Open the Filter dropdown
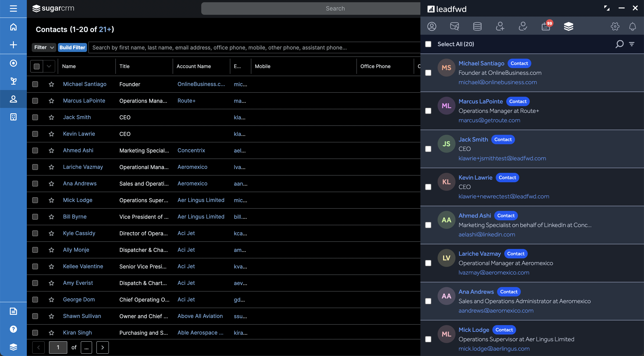Image resolution: width=644 pixels, height=356 pixels. pyautogui.click(x=44, y=47)
